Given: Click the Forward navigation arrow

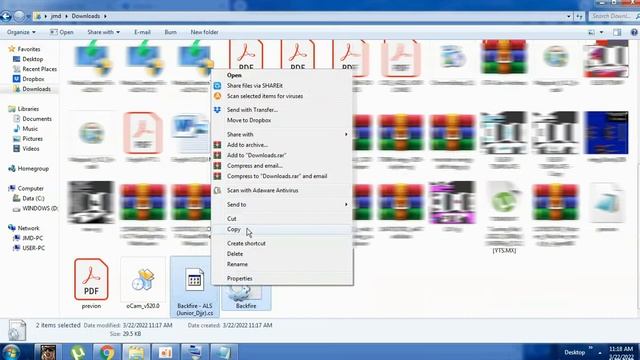Looking at the screenshot, I should pos(19,16).
